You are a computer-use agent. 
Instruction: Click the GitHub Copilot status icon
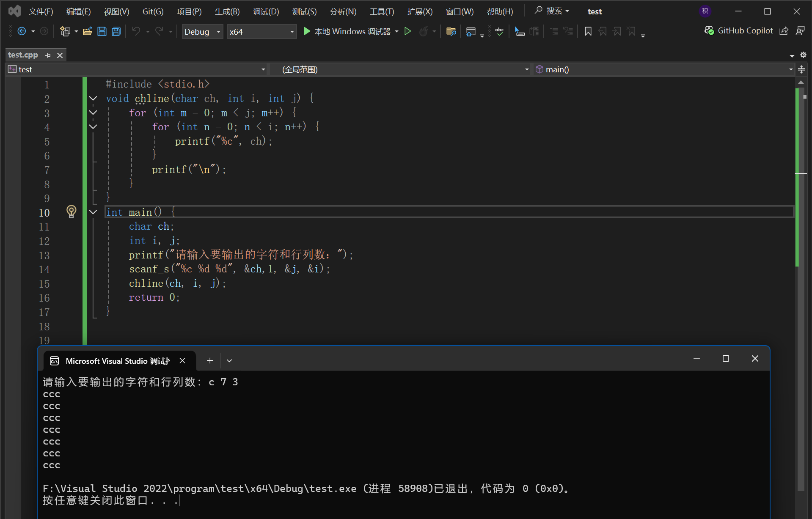coord(709,31)
